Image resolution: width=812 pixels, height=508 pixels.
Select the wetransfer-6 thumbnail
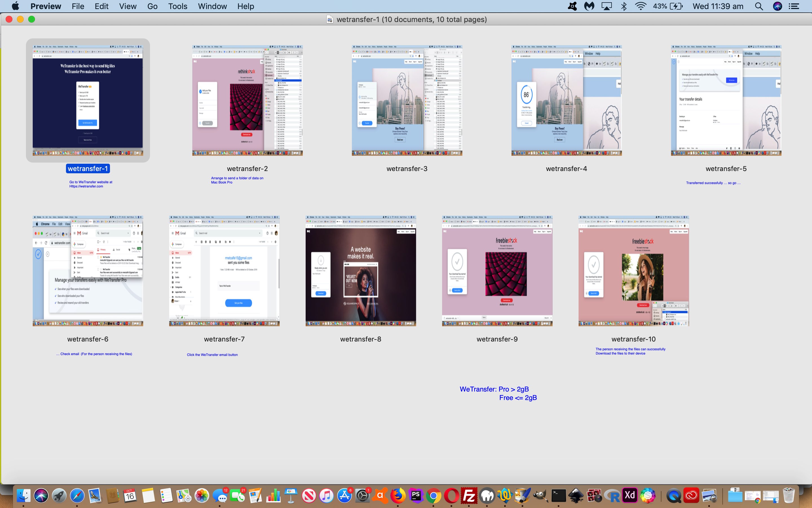(88, 271)
